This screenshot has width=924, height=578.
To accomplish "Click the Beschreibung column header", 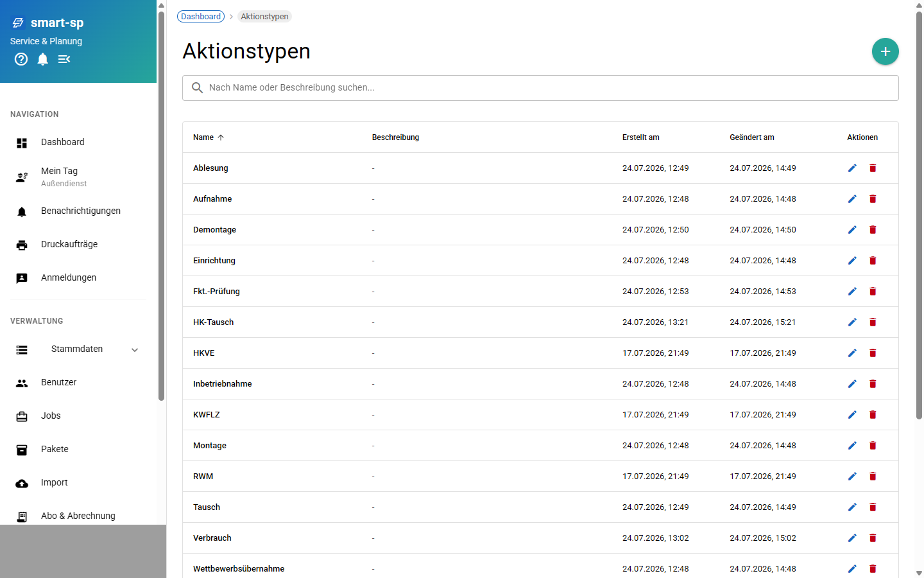I will [395, 137].
